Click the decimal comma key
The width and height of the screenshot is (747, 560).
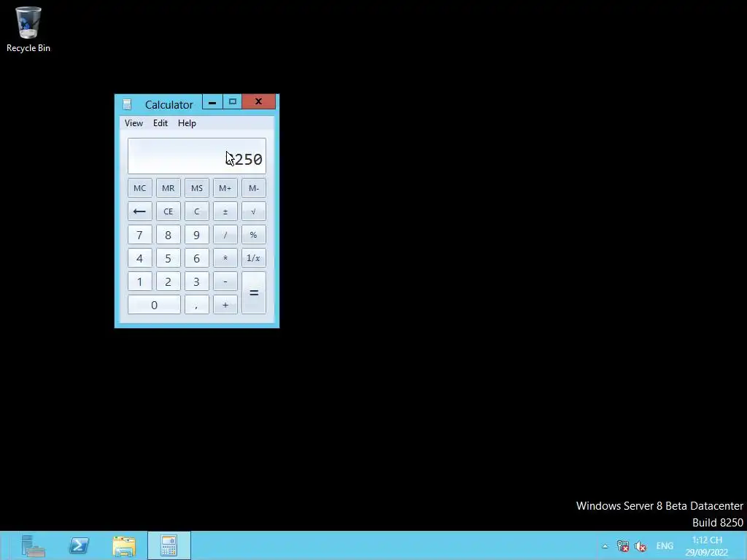pos(197,305)
